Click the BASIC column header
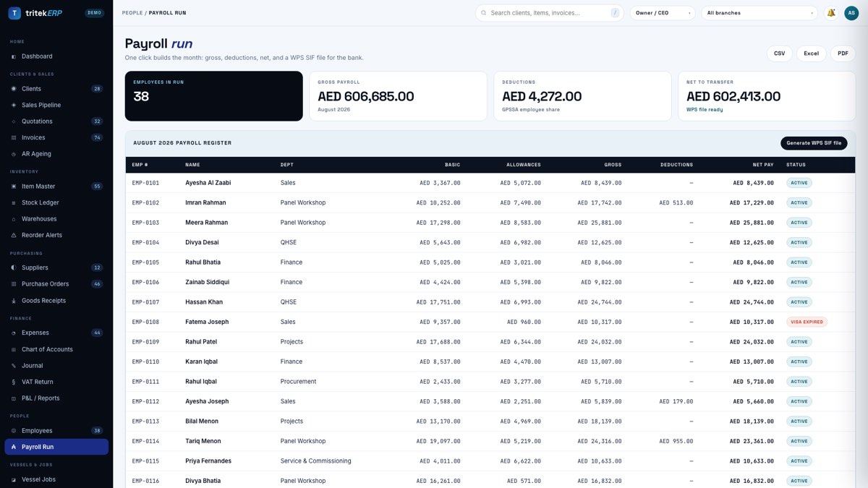This screenshot has width=868, height=488. tap(452, 165)
